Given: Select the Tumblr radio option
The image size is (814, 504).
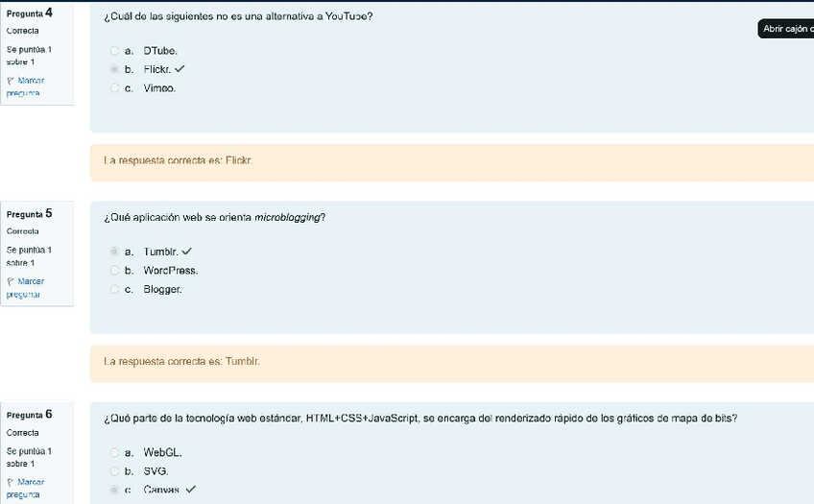Looking at the screenshot, I should 115,252.
